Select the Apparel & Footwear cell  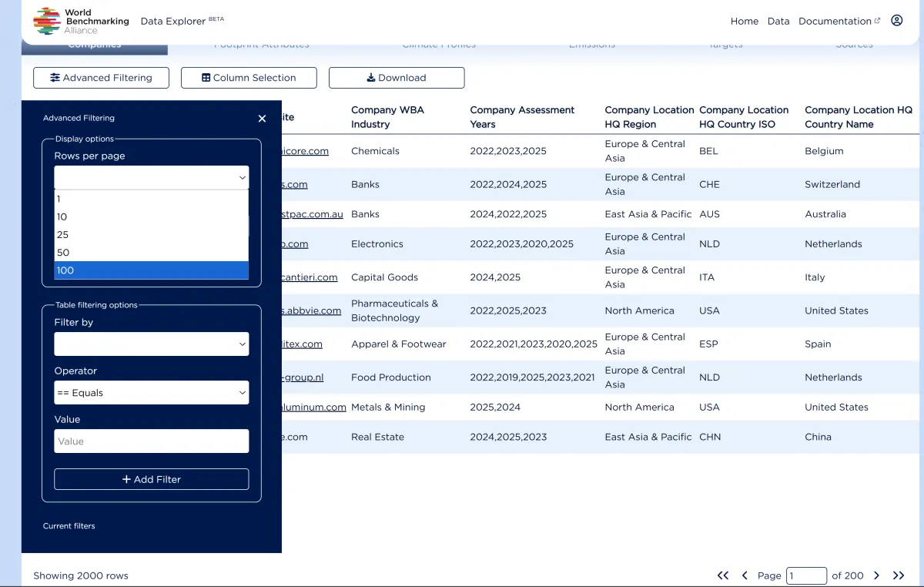[399, 344]
